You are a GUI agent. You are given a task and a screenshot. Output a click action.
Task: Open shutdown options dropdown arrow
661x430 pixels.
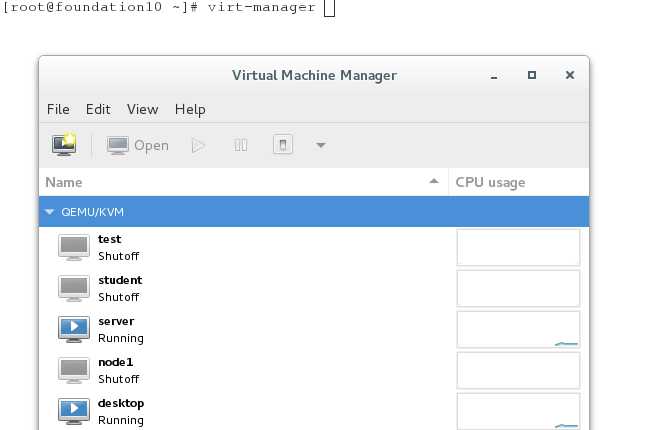tap(321, 145)
